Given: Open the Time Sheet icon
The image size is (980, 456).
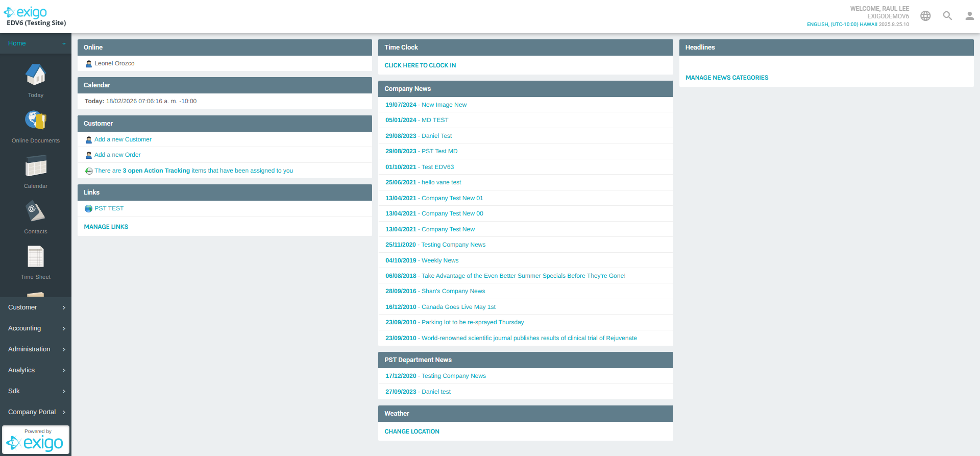Looking at the screenshot, I should pos(36,257).
